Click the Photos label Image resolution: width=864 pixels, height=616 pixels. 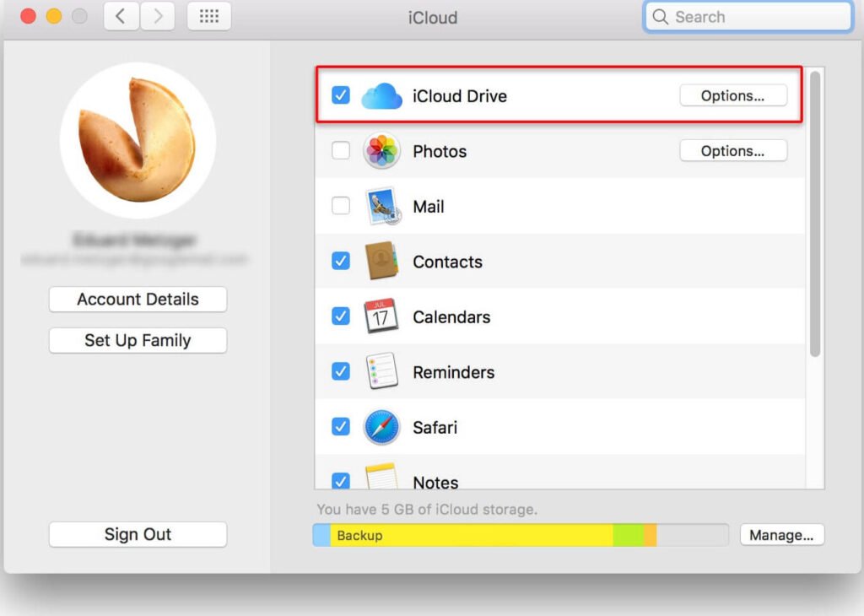[440, 151]
